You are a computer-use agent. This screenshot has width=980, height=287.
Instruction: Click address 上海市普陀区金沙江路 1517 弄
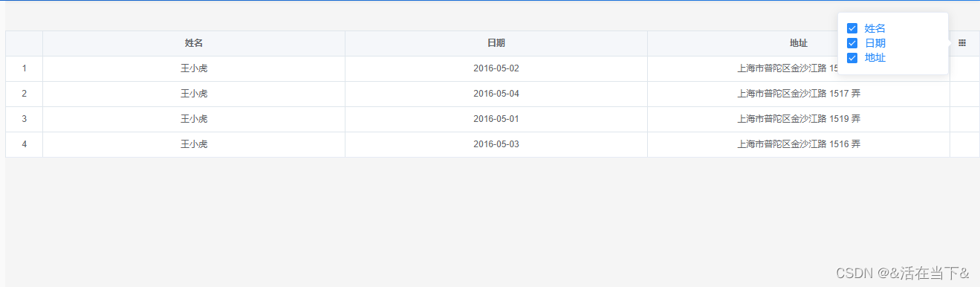point(799,94)
